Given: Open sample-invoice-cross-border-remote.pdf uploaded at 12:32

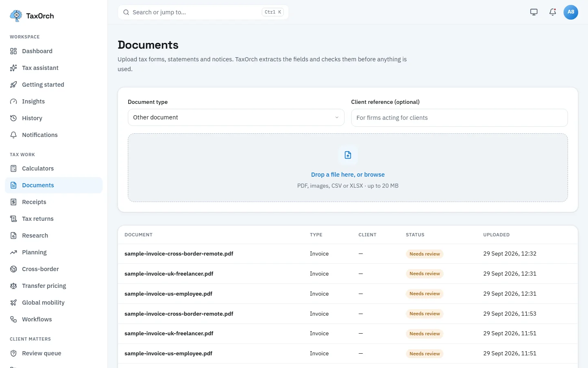Looking at the screenshot, I should click(179, 254).
